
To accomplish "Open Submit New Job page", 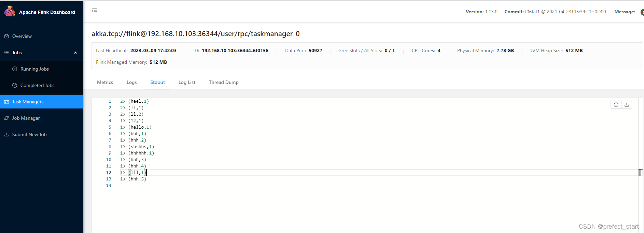I will tap(29, 134).
